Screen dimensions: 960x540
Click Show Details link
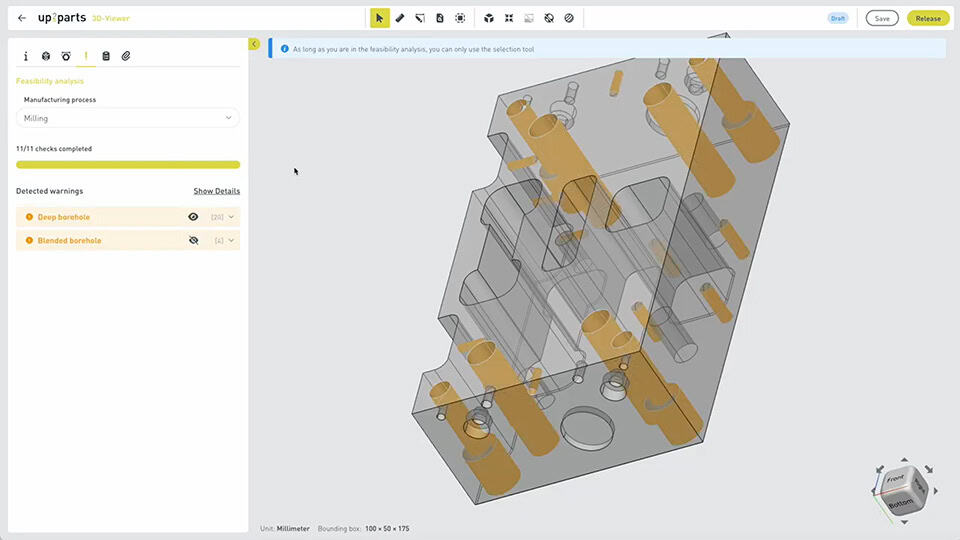217,191
